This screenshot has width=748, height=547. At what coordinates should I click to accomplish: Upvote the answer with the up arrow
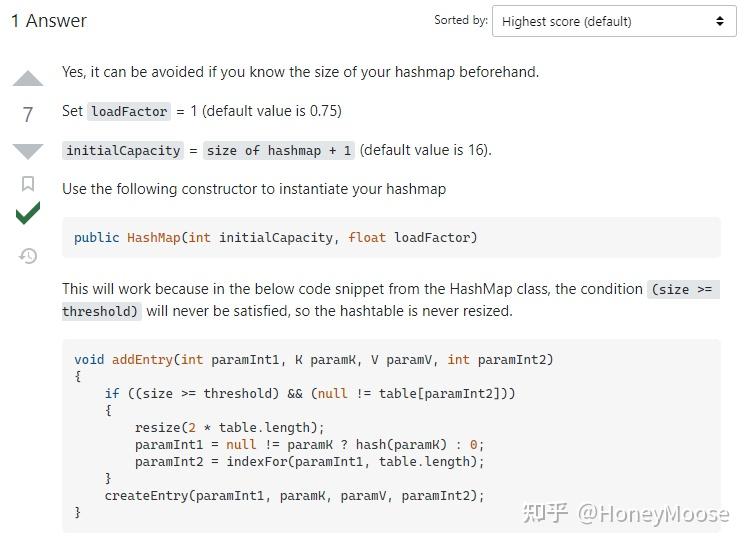tap(28, 79)
